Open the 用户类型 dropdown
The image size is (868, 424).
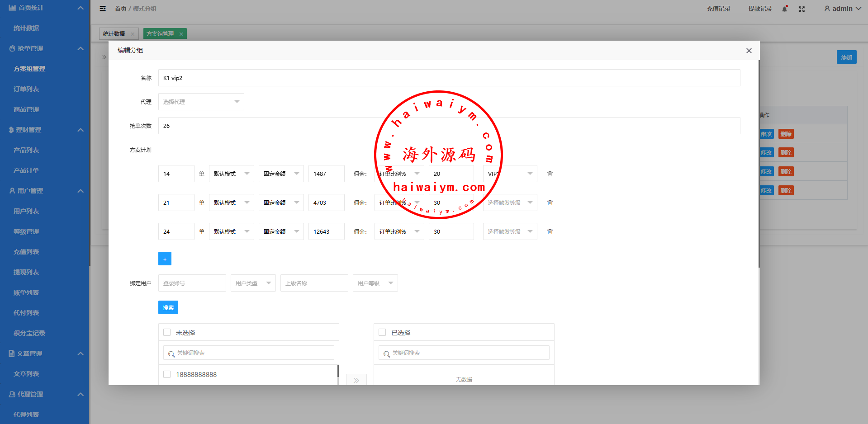click(x=253, y=283)
